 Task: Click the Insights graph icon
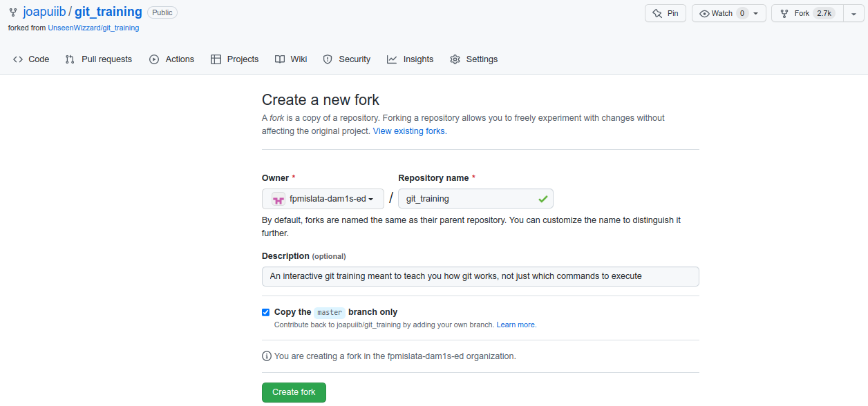point(392,59)
